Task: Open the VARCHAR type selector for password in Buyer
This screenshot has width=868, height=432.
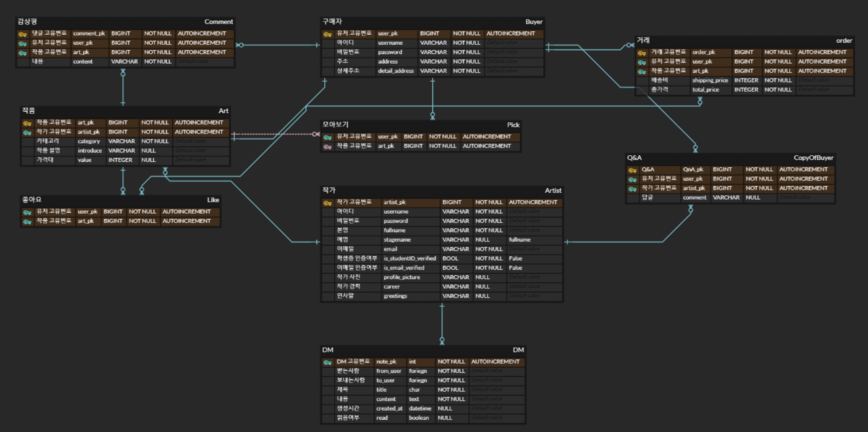Action: pos(433,52)
